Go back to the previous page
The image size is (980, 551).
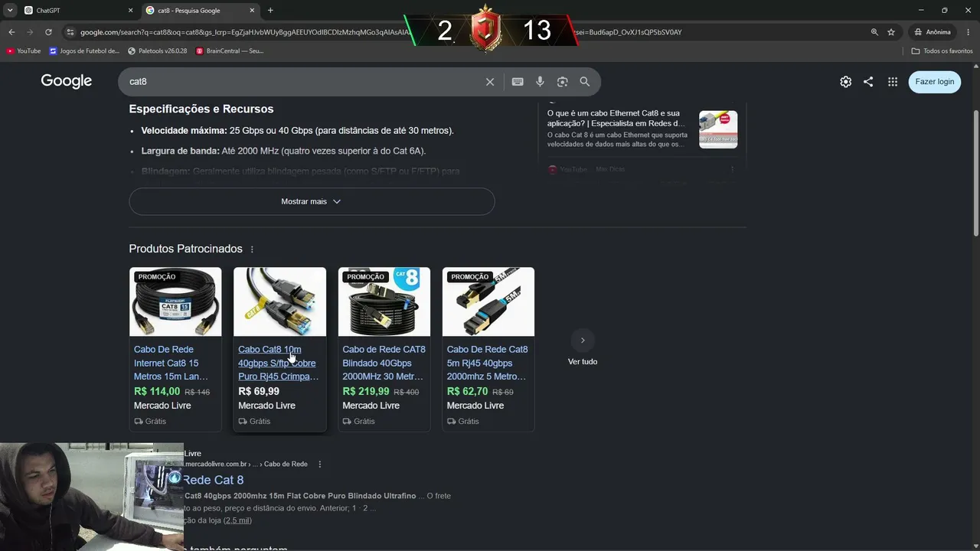(11, 32)
